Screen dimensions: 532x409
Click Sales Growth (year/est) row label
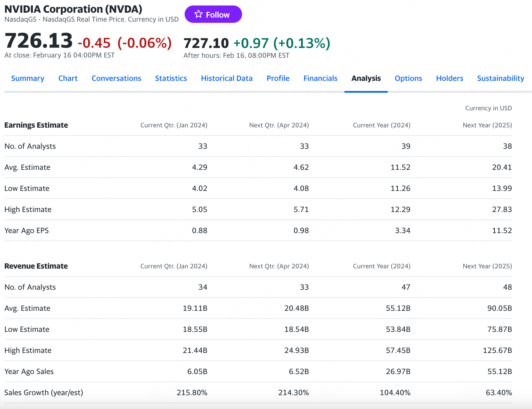pos(44,393)
